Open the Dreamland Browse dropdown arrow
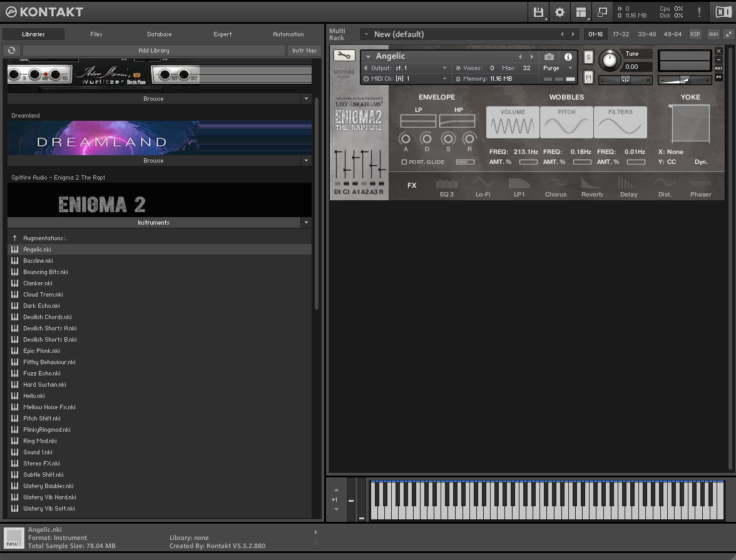 (x=307, y=161)
